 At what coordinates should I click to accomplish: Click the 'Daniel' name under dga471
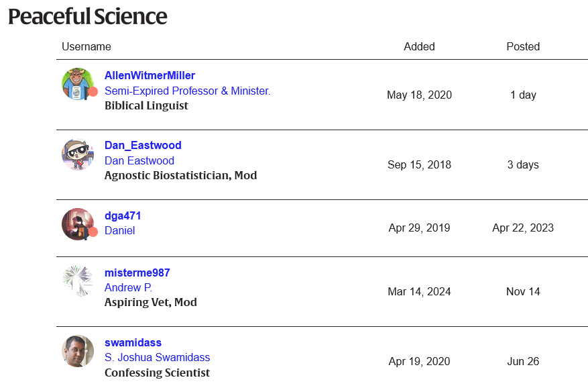coord(120,230)
